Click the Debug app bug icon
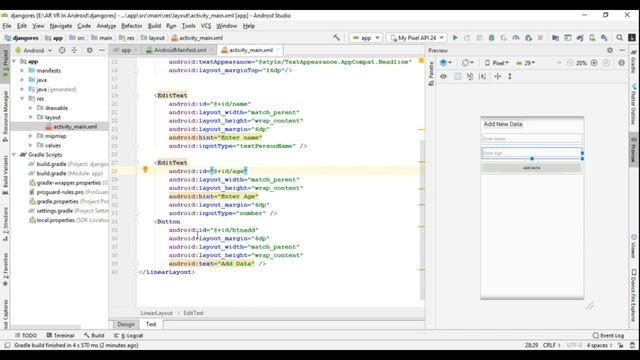The image size is (640, 360). pos(491,38)
